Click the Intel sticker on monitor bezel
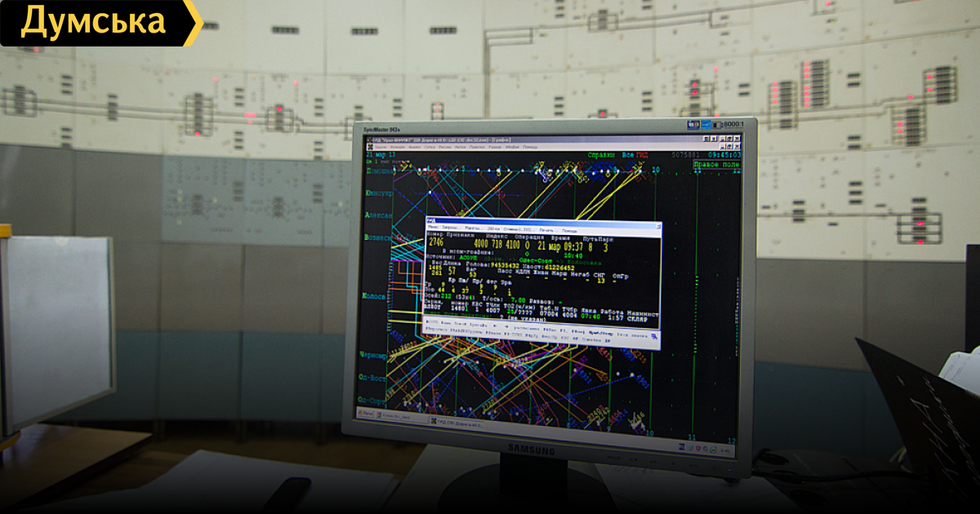This screenshot has width=980, height=514. coord(705,124)
